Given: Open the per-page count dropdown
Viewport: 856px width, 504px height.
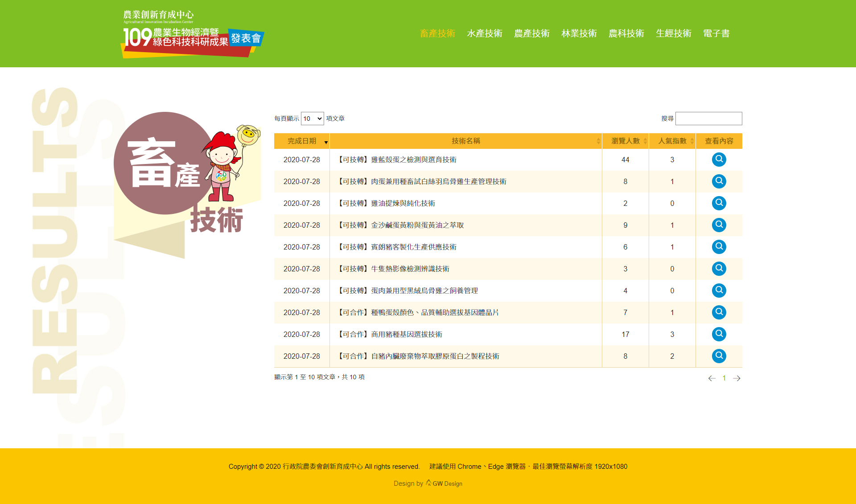Looking at the screenshot, I should pyautogui.click(x=312, y=119).
